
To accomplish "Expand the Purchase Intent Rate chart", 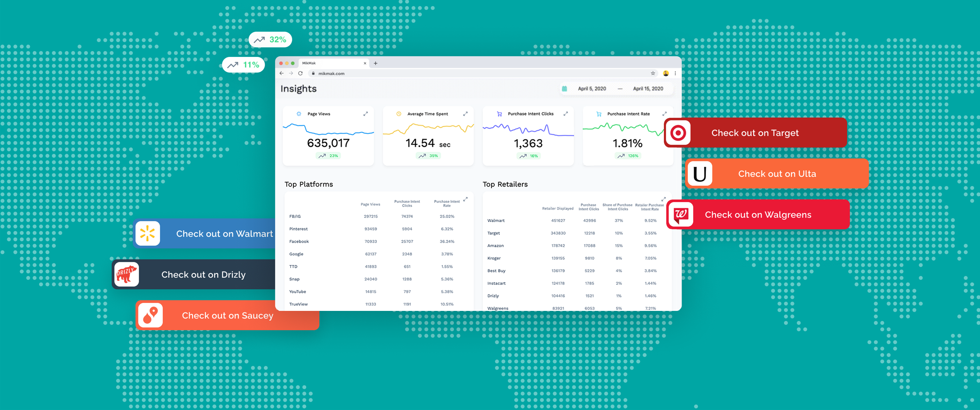I will coord(665,113).
